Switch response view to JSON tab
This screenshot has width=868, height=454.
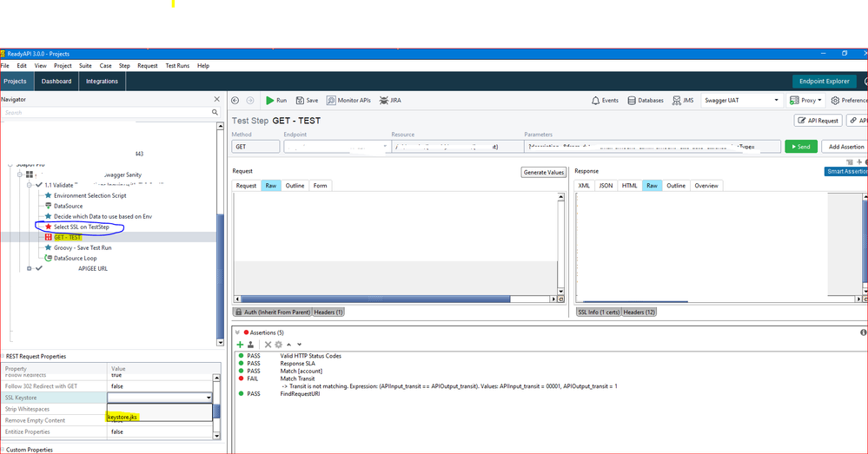(606, 186)
